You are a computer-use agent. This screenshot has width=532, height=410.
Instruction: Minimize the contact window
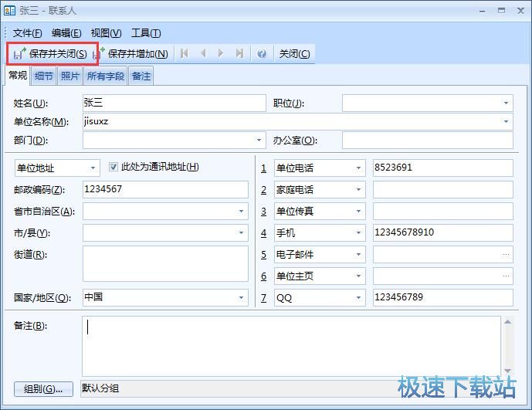pos(482,11)
